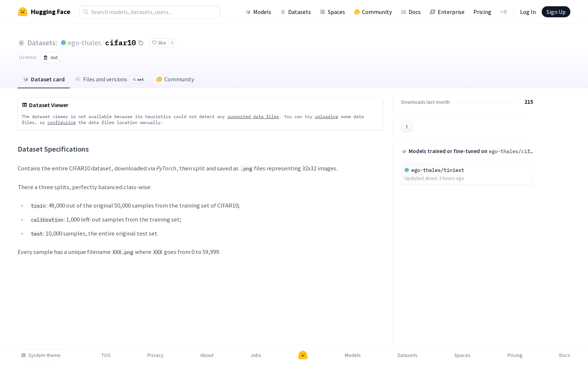Open the About footer link
The image size is (588, 368).
[207, 355]
